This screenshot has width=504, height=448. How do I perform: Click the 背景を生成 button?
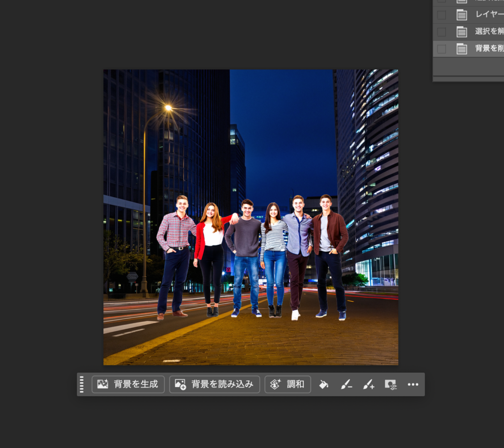click(x=128, y=384)
